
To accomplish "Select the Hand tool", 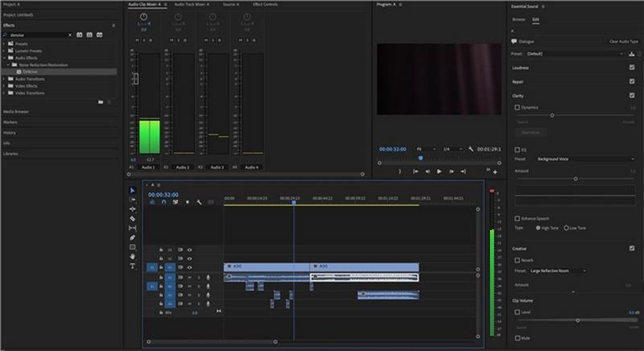I will (133, 257).
